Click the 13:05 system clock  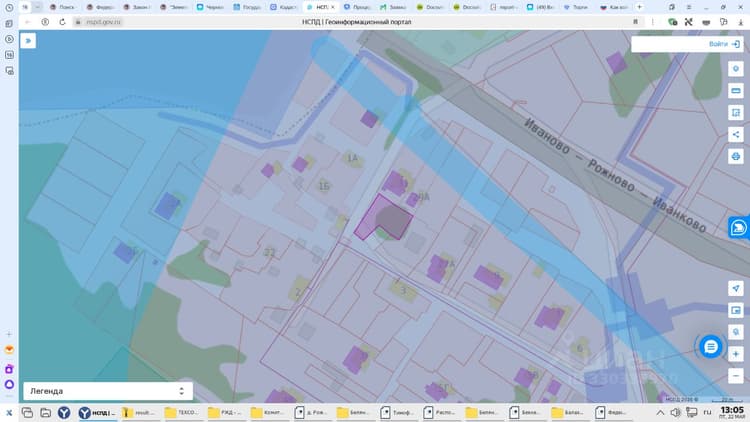[732, 412]
